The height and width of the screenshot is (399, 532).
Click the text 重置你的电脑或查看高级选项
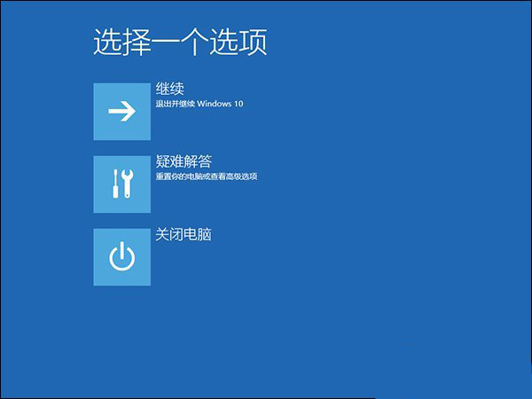(206, 177)
